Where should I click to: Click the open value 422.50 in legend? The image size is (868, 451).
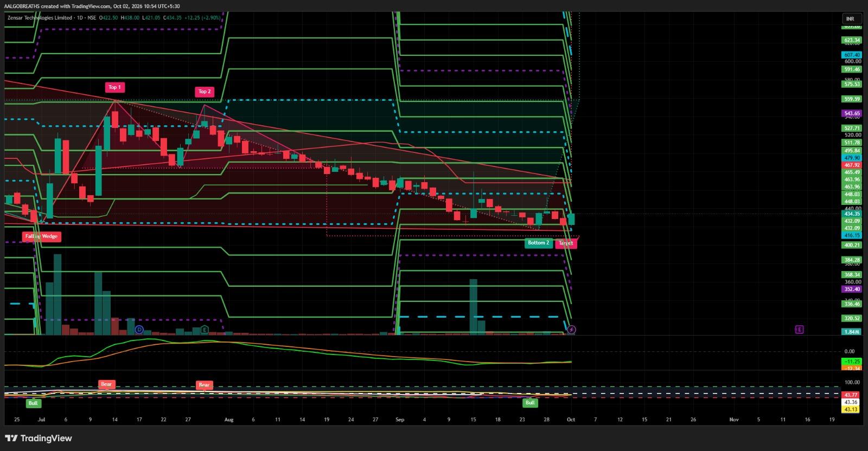(111, 18)
